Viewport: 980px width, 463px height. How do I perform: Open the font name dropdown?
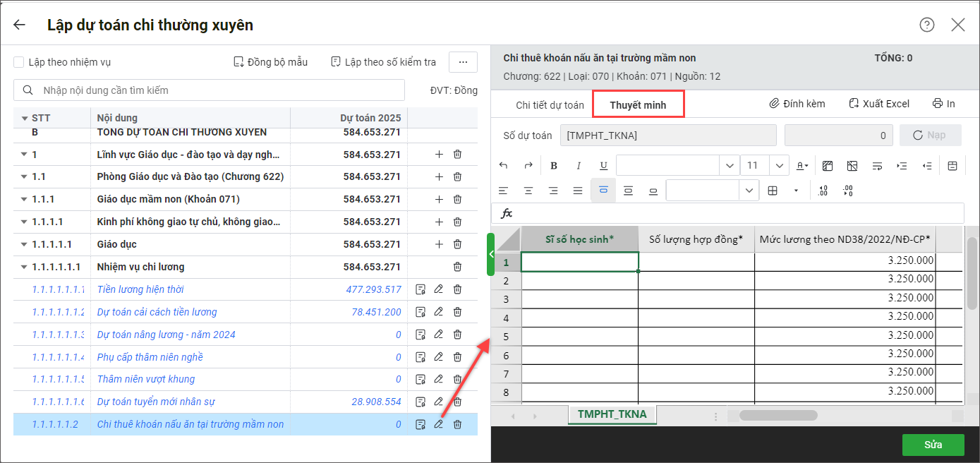pyautogui.click(x=729, y=166)
